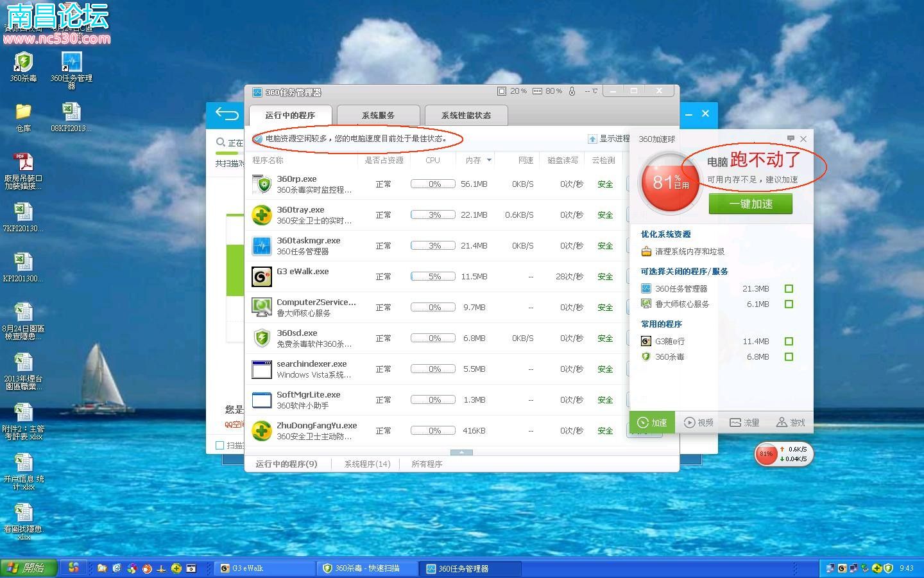Click the CPU progress bar of 360tray.exe
Screen dimensions: 924x578
click(x=433, y=215)
